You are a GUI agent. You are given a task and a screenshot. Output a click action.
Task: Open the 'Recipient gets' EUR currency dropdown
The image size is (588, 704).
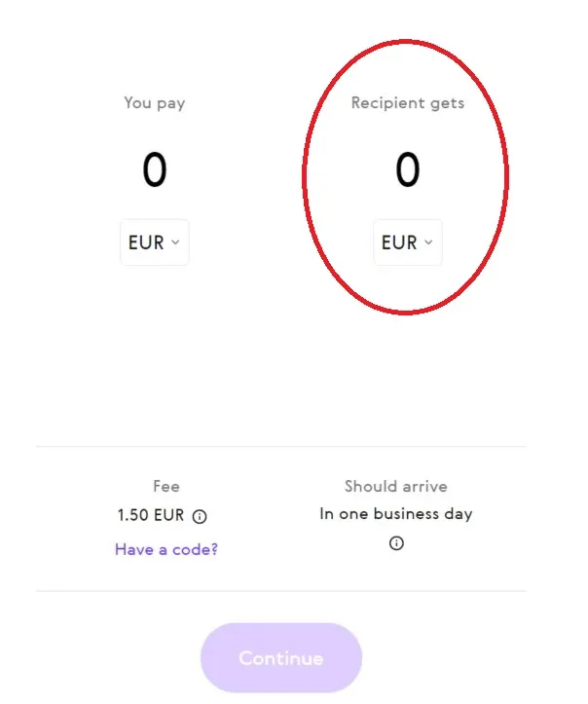(407, 242)
